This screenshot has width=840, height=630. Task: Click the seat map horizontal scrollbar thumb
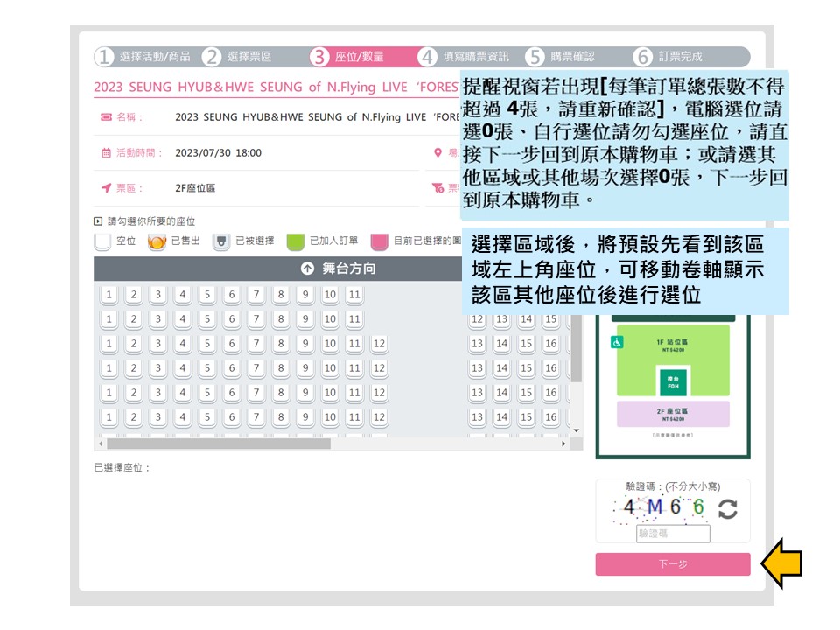tap(219, 444)
